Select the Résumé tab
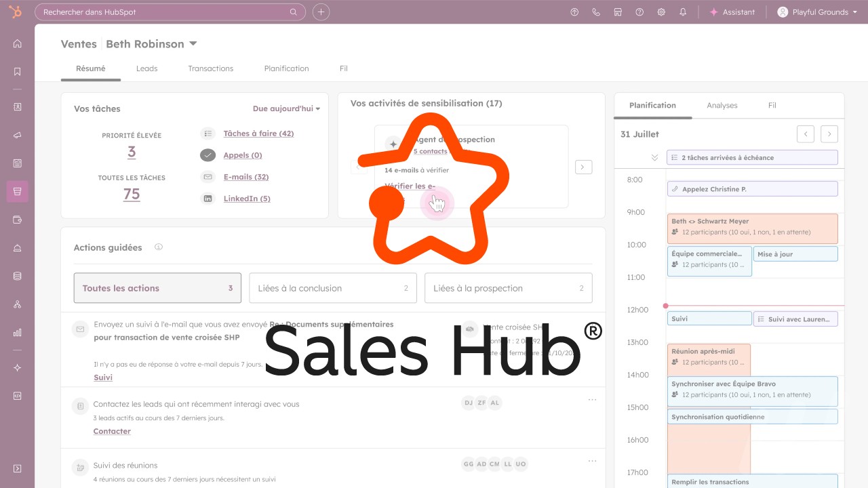 [91, 68]
